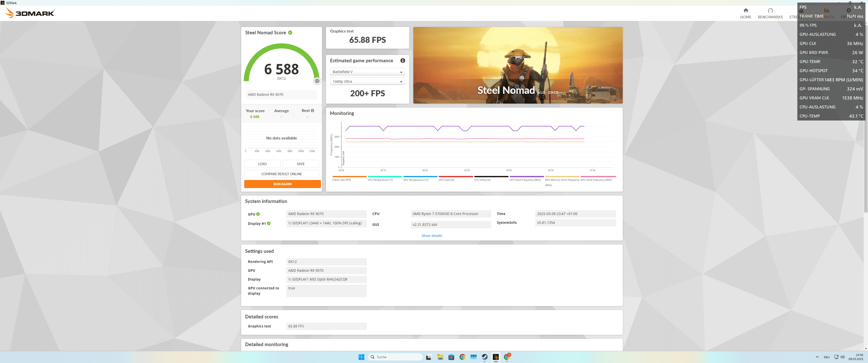Open Chrome with S profile badge
The image size is (868, 363).
tap(507, 357)
